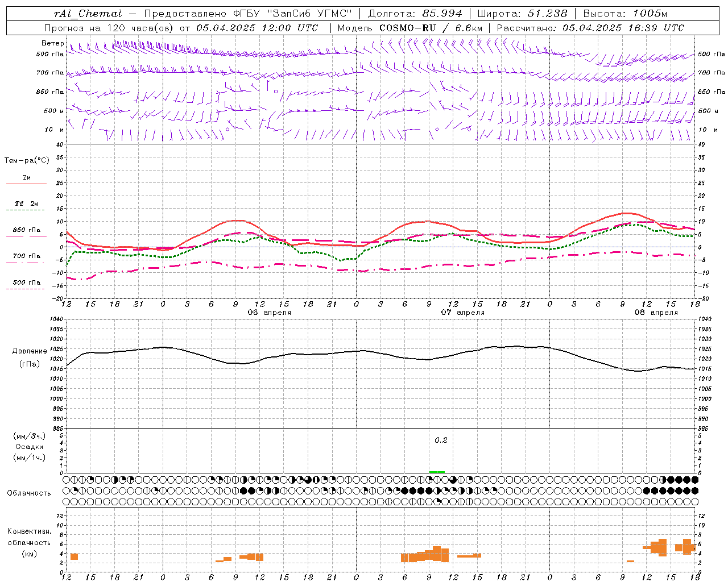Viewport: 728px width, 582px height.
Task: Select the Высота: 1005м value
Action: click(624, 14)
